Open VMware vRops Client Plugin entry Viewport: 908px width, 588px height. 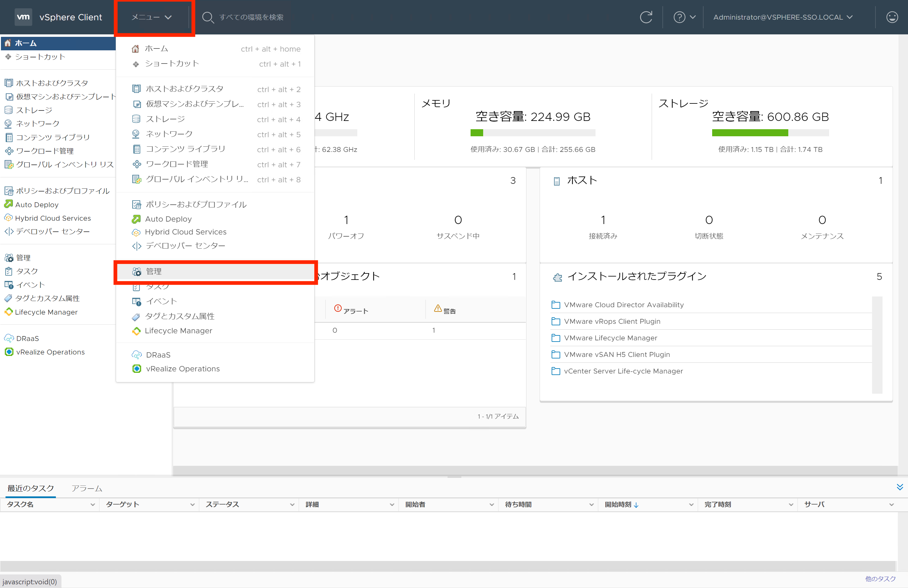pyautogui.click(x=612, y=321)
